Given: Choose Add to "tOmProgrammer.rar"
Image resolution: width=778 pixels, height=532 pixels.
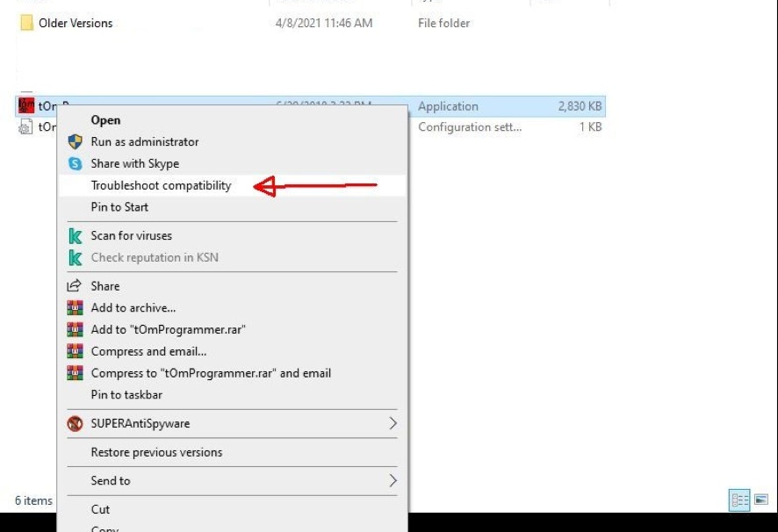Looking at the screenshot, I should coord(168,329).
